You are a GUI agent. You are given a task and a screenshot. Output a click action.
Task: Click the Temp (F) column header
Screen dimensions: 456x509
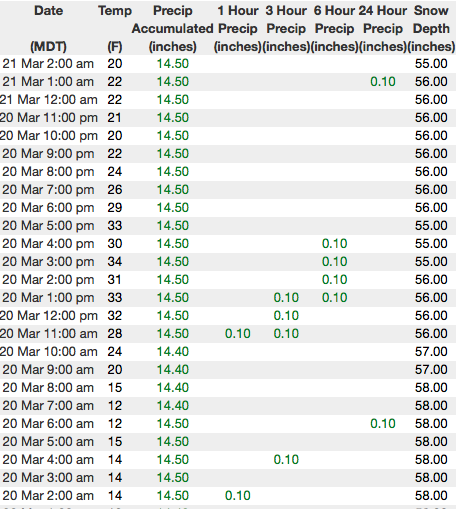115,28
